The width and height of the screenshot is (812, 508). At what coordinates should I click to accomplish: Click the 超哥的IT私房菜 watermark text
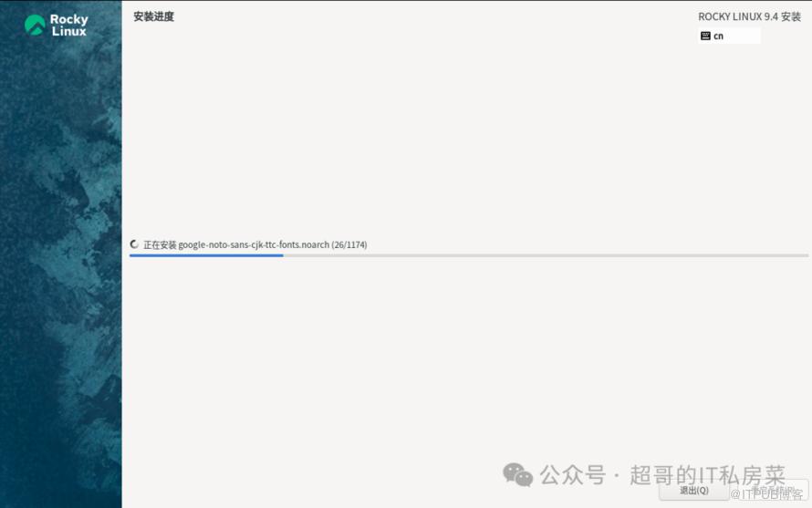coord(707,475)
